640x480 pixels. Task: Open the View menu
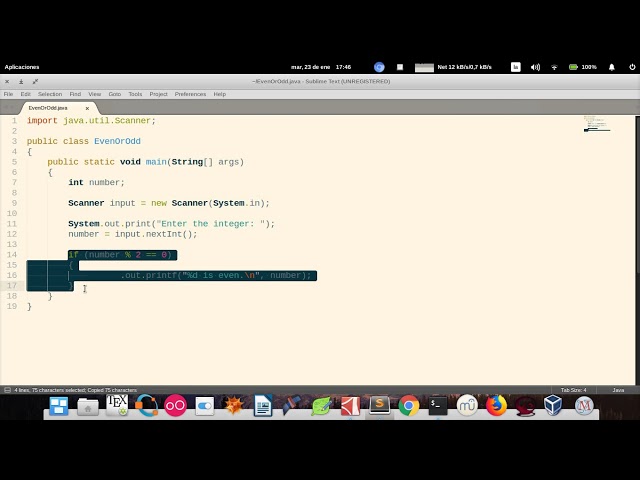(x=95, y=94)
